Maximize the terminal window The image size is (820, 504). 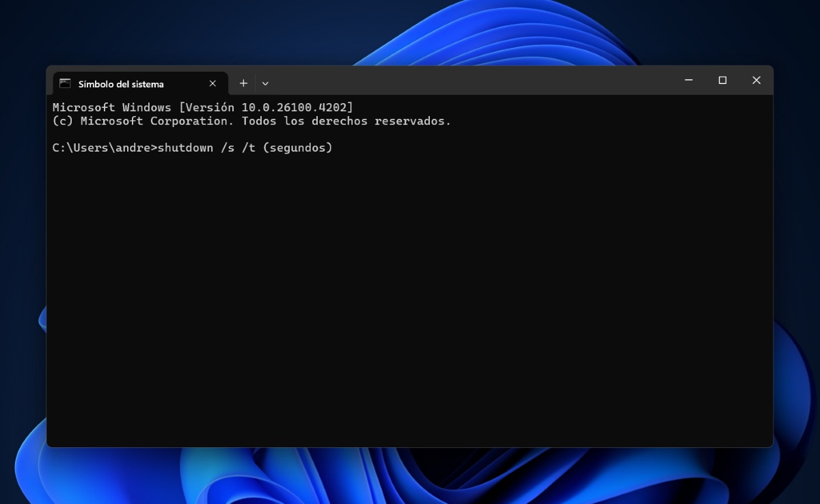pos(722,81)
